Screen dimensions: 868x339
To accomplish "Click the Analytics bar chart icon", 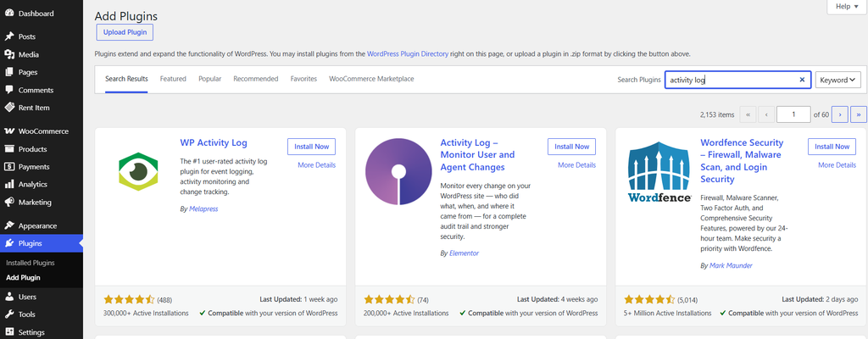I will 8,185.
